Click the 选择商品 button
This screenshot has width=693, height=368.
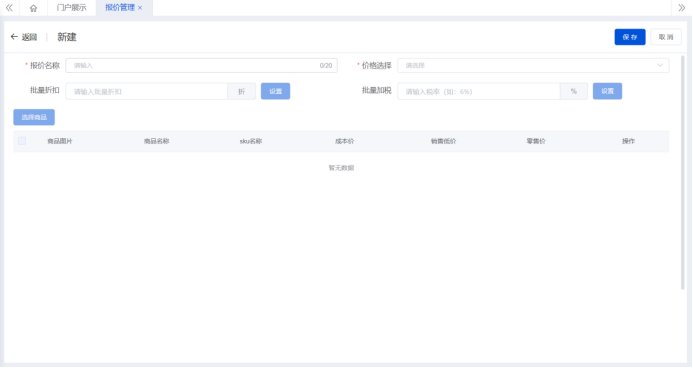coord(34,117)
